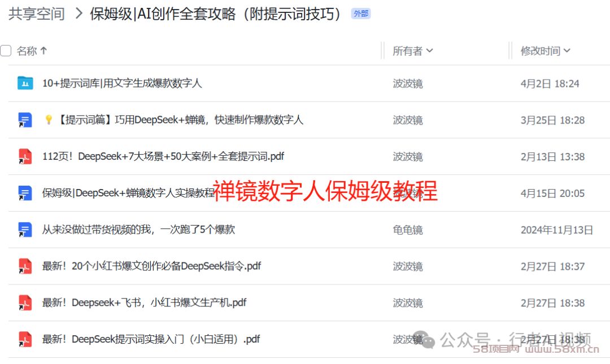Click owner 波波镜 in the 10+提示词库 row
Screen dimensions: 610x364
408,84
